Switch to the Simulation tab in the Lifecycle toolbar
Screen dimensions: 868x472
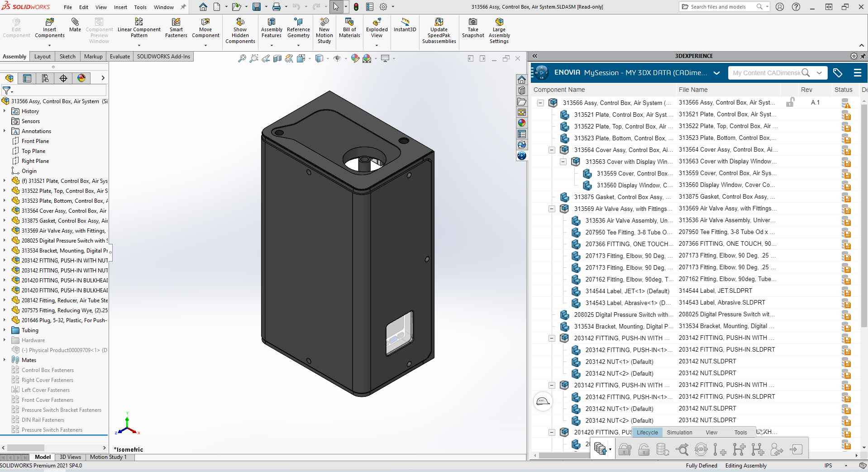tap(679, 432)
